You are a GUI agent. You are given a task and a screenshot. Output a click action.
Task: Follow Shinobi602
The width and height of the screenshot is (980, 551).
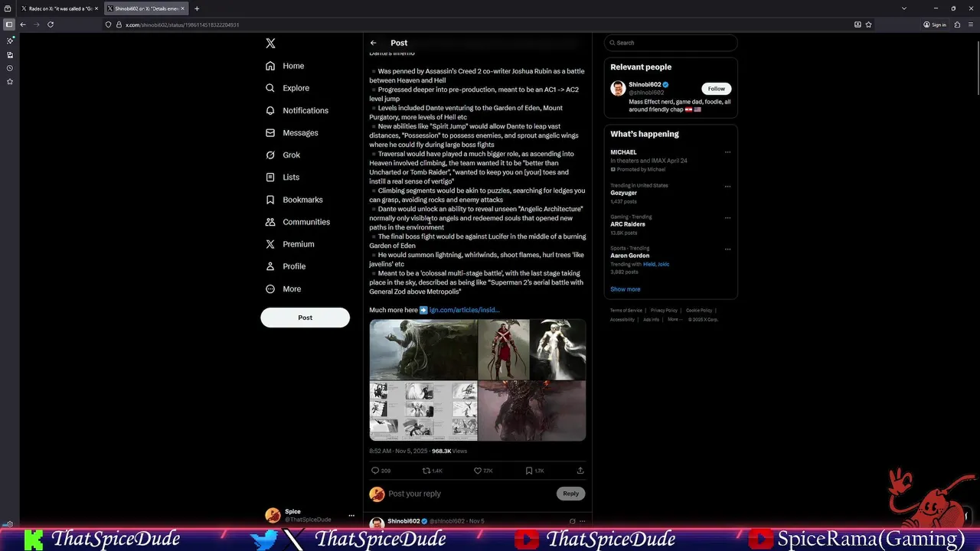716,89
